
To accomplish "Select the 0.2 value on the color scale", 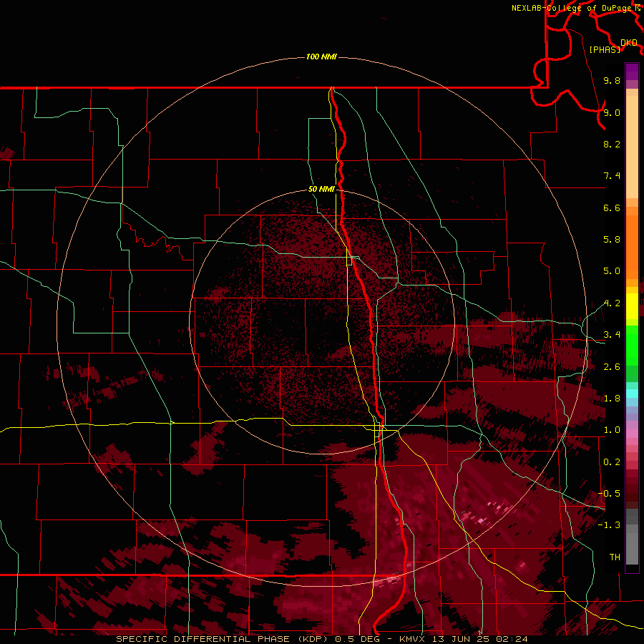I will [612, 462].
